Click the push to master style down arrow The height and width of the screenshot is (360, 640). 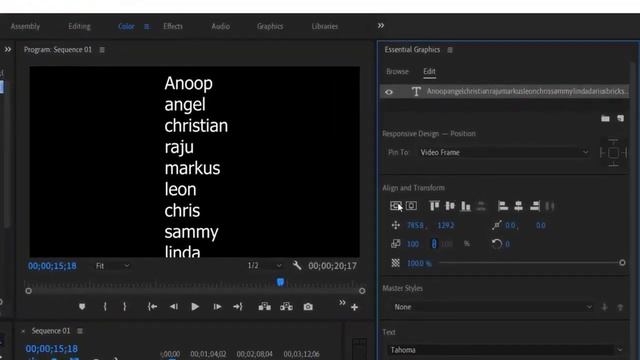[x=604, y=307]
